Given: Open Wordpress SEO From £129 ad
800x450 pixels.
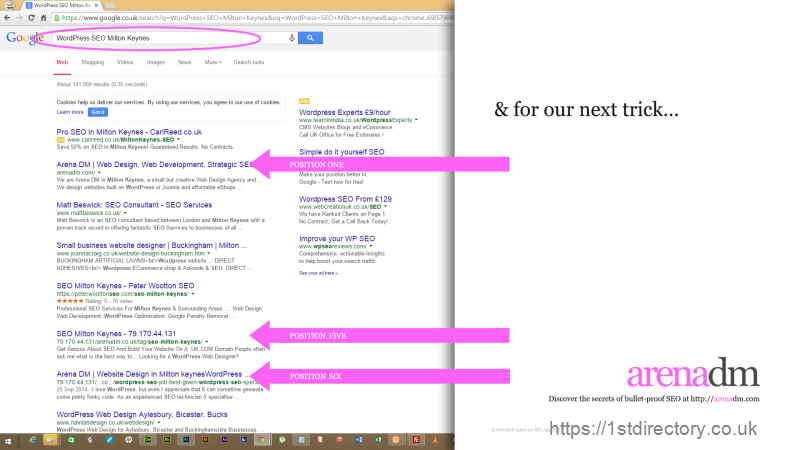Looking at the screenshot, I should coord(345,199).
